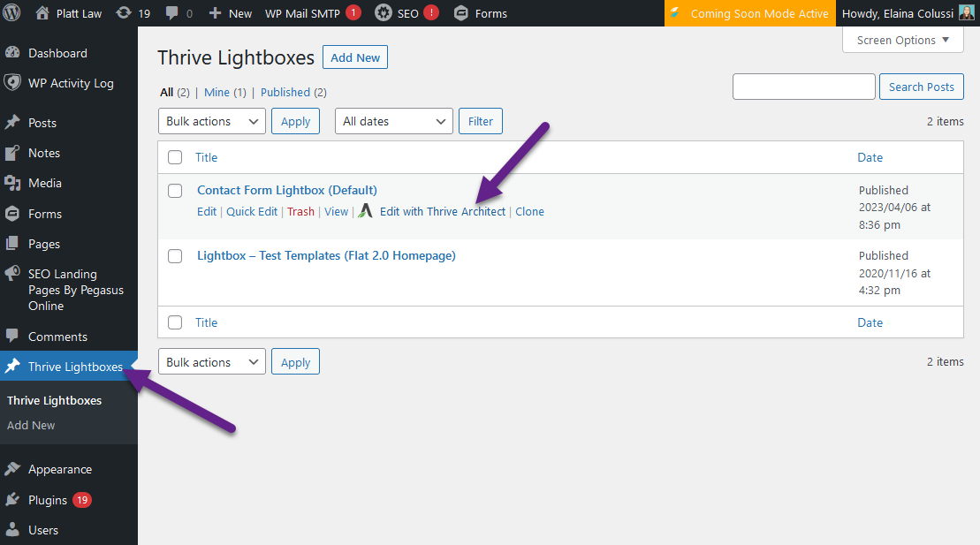Open Edit with Thrive Architect link
980x545 pixels.
coord(443,211)
